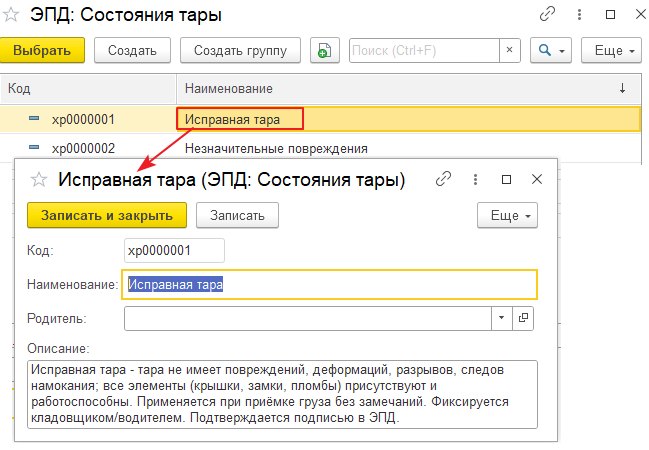Maximize the Исправная тара form window

[506, 179]
